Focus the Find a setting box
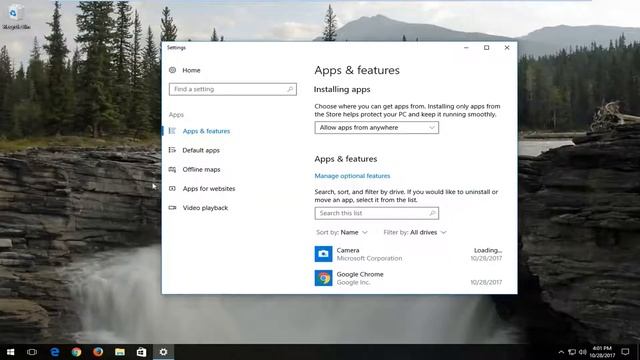Viewport: 640px width, 360px height. tap(233, 89)
